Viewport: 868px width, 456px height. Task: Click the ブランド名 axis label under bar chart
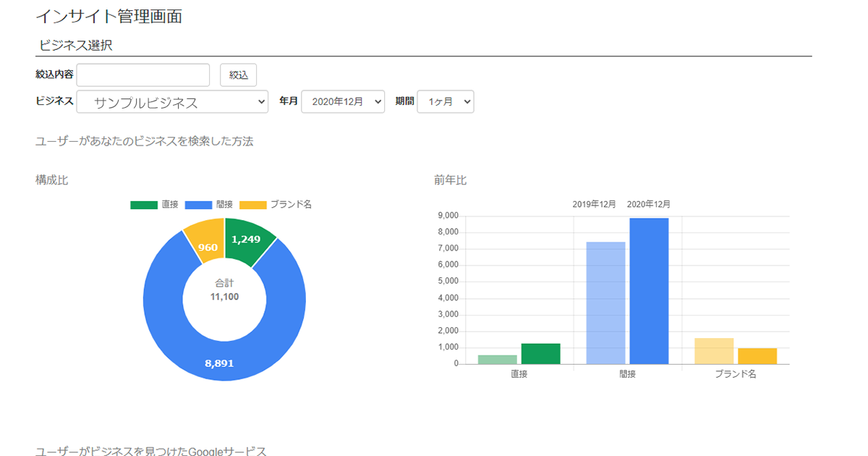pos(736,374)
